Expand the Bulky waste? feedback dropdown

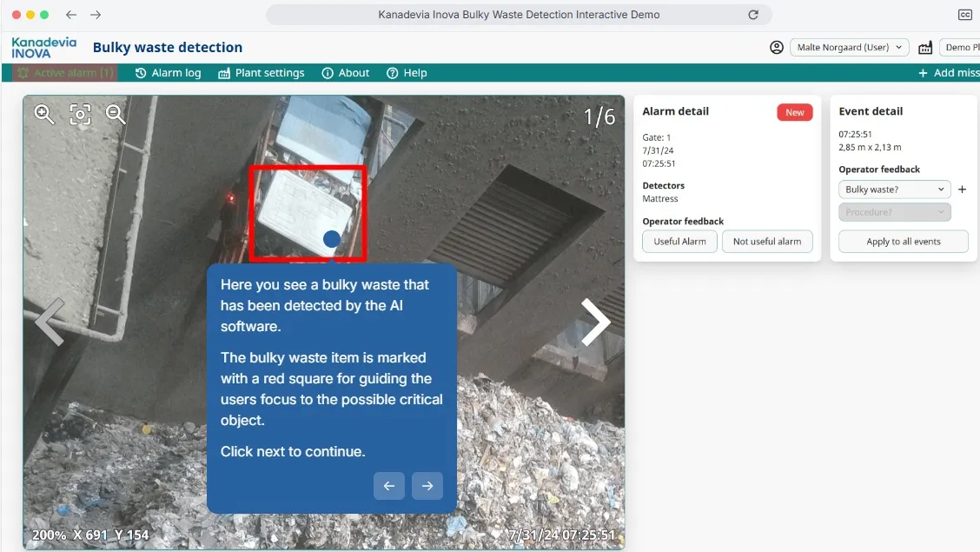click(894, 189)
